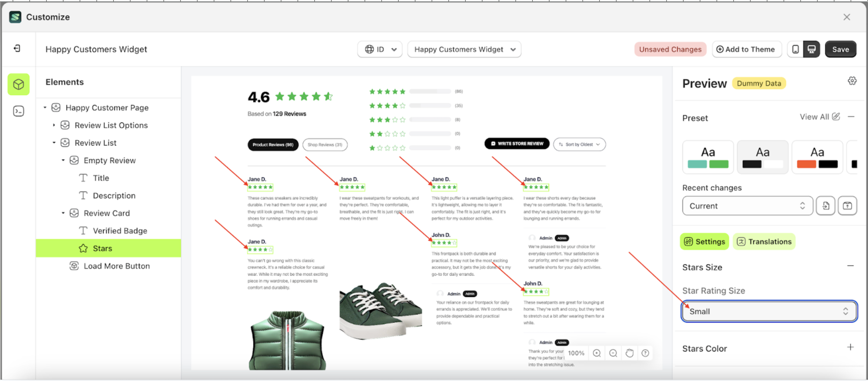Open the Happy Customers Widget dropdown
The height and width of the screenshot is (381, 868).
[464, 49]
